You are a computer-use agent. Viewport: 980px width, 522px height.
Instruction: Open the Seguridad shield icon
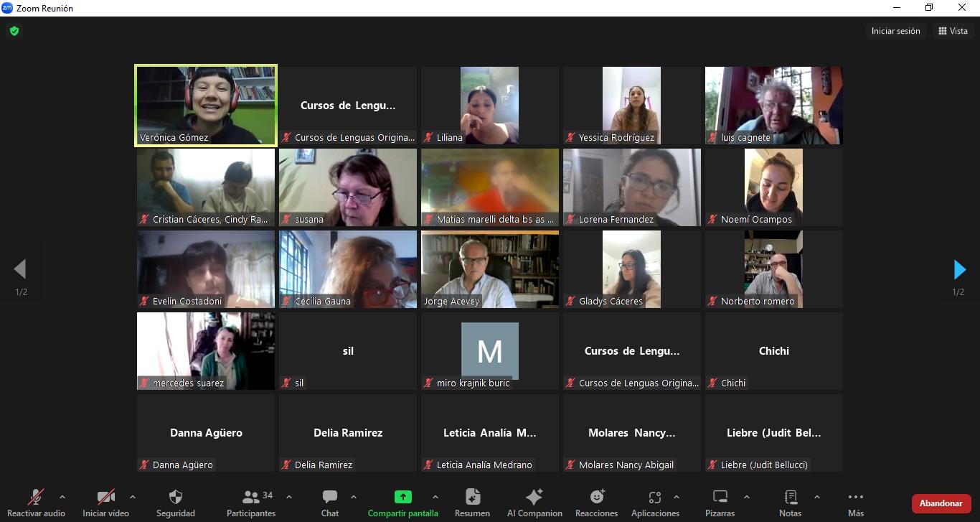tap(175, 497)
